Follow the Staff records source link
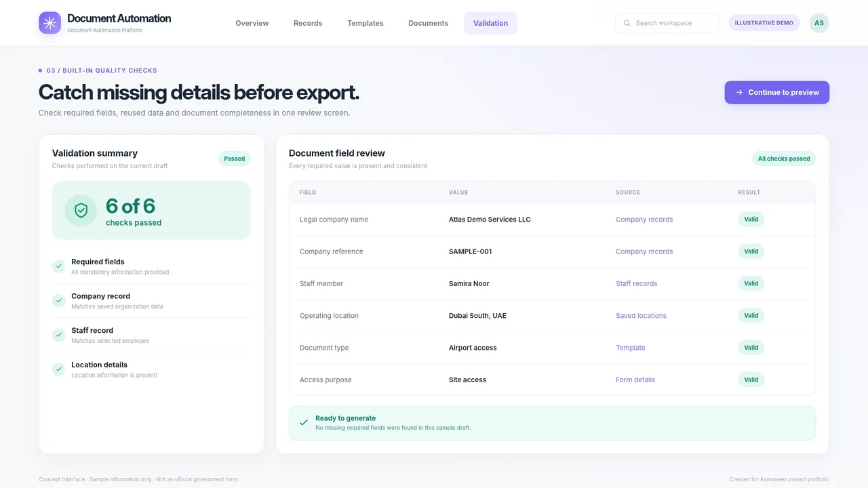Screen dimensions: 868x488 [637, 283]
